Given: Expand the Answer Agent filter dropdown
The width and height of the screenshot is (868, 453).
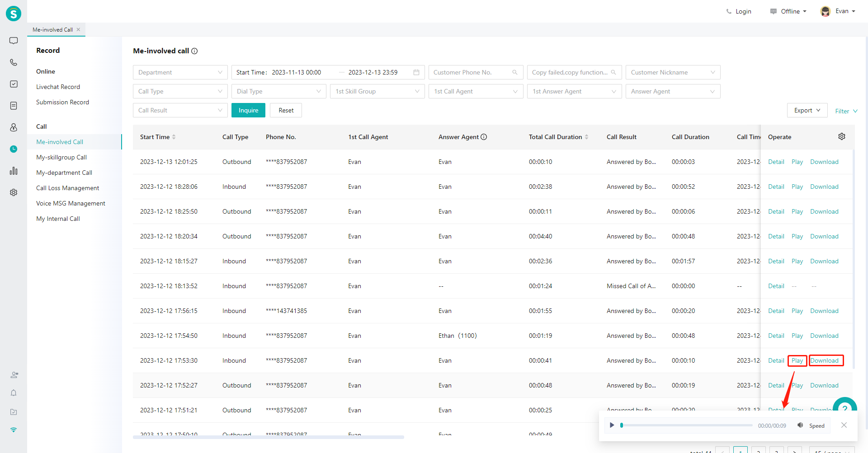Looking at the screenshot, I should (x=673, y=91).
